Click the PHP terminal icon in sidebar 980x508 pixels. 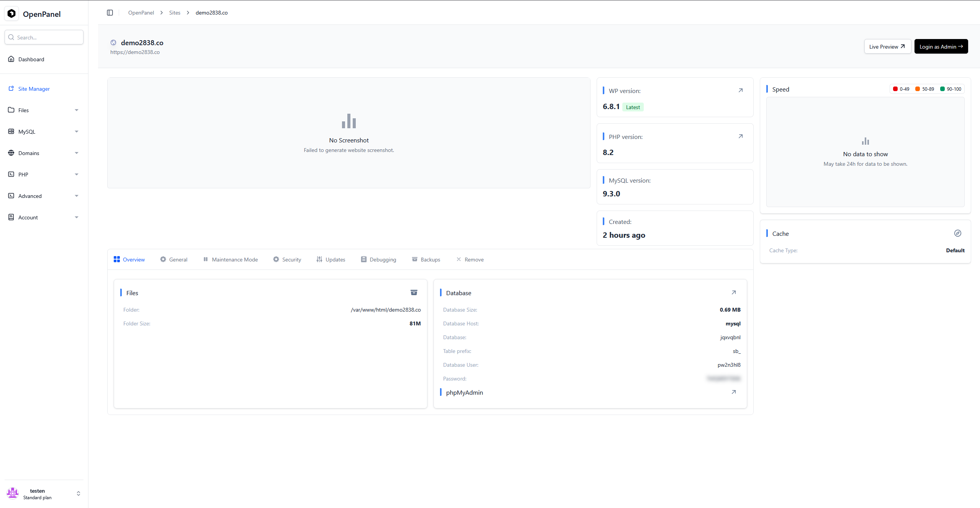tap(11, 174)
